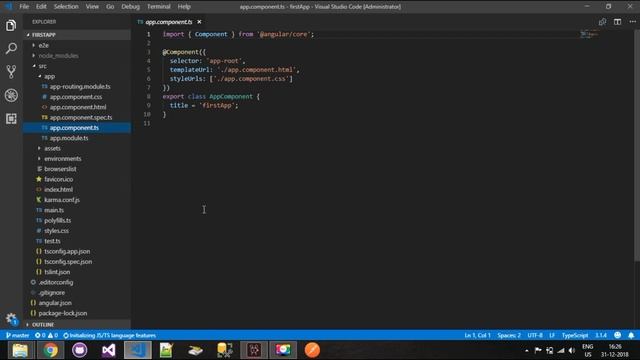This screenshot has height=360, width=640.
Task: Open the Debug view in activity bar
Action: click(x=11, y=95)
